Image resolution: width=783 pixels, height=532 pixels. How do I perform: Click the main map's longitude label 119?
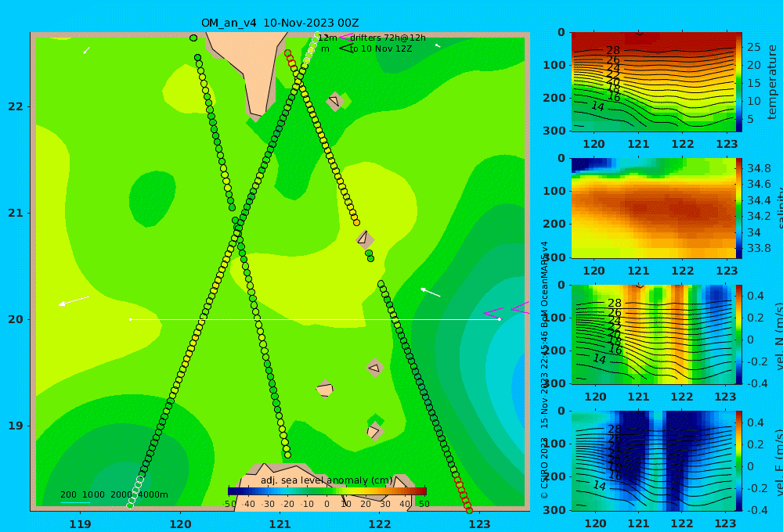tap(80, 524)
